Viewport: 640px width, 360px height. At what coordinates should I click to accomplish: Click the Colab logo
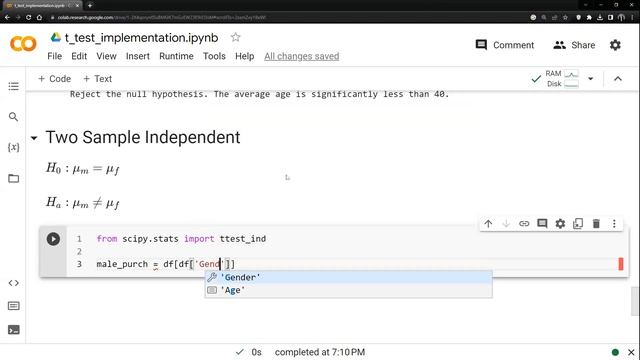click(x=23, y=44)
